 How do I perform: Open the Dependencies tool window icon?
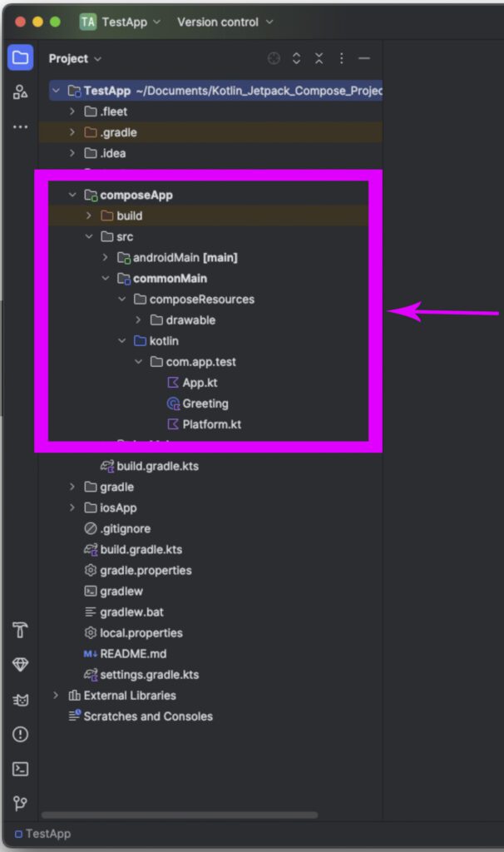(x=20, y=664)
